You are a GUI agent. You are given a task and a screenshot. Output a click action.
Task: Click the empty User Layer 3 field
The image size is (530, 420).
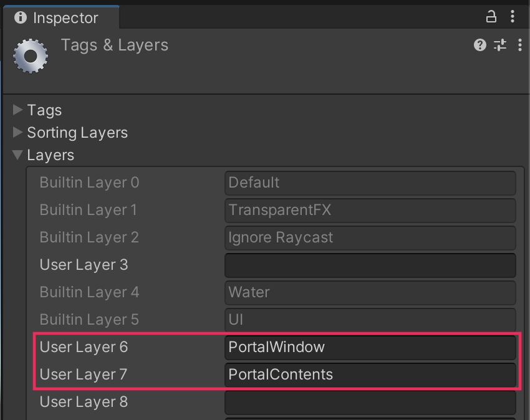370,265
